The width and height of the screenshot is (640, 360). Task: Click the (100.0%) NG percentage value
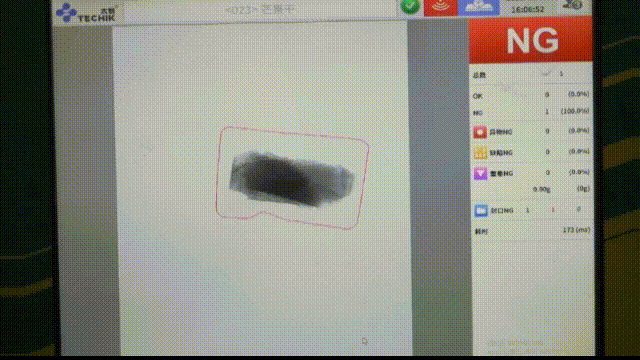tap(575, 111)
